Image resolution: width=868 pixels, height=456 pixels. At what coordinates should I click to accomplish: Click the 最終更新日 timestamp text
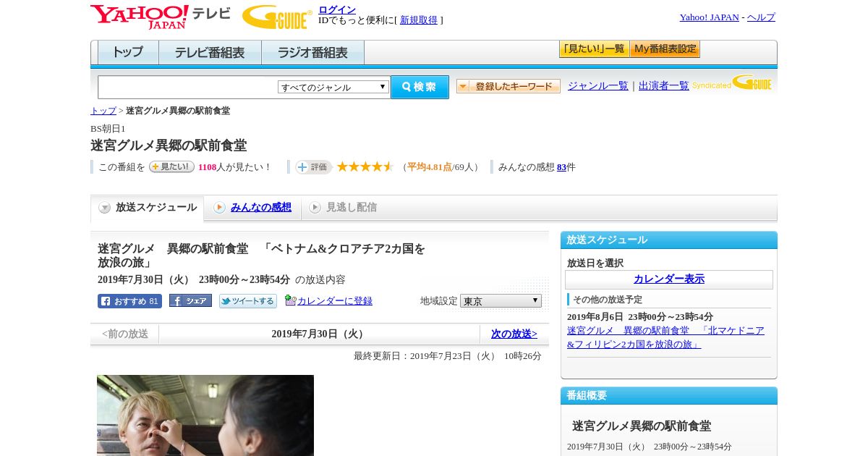coord(448,356)
